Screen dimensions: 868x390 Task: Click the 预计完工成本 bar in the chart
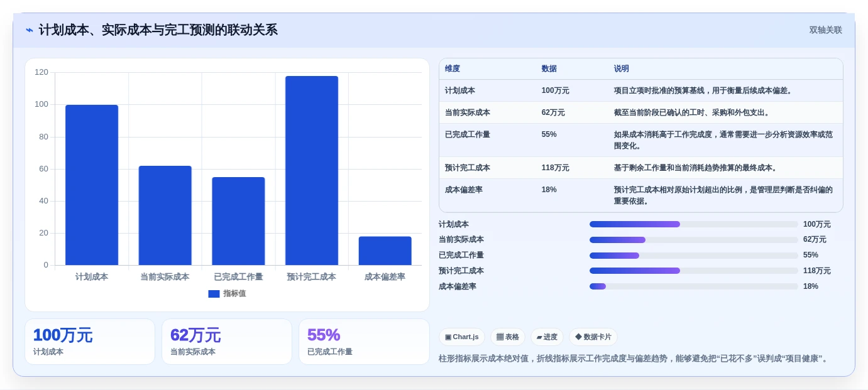click(x=312, y=171)
